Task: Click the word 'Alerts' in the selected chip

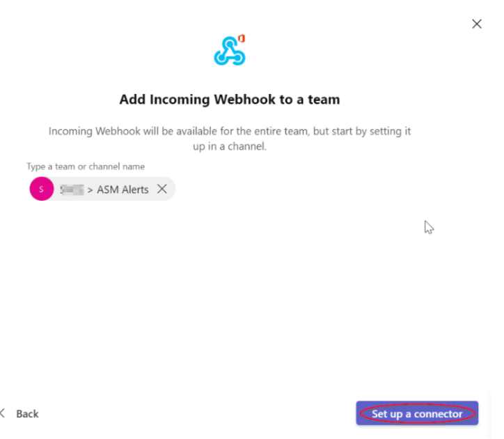Action: tap(135, 190)
